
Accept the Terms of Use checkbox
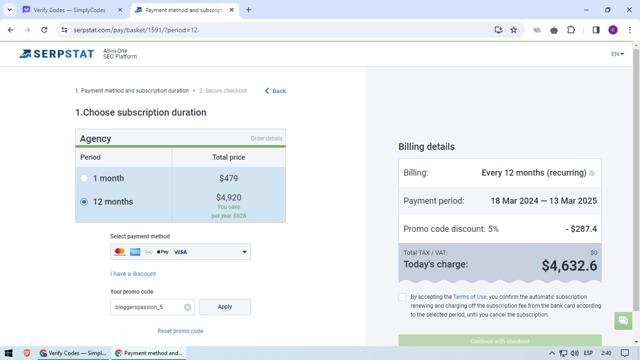tap(402, 297)
